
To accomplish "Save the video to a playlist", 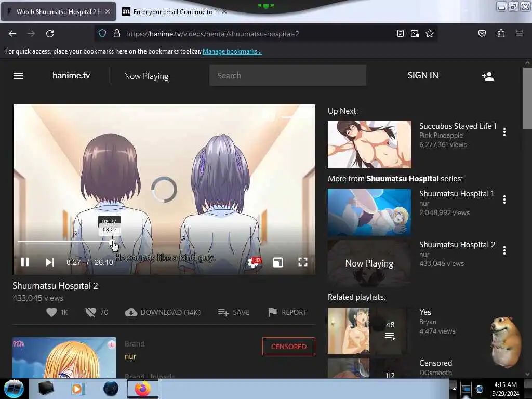I will tap(233, 312).
